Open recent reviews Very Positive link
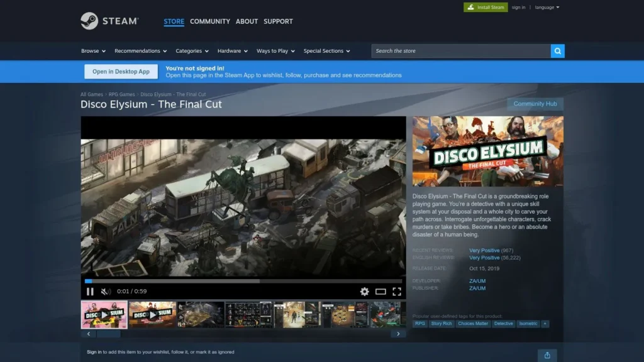Viewport: 644px width, 362px height. pyautogui.click(x=484, y=250)
